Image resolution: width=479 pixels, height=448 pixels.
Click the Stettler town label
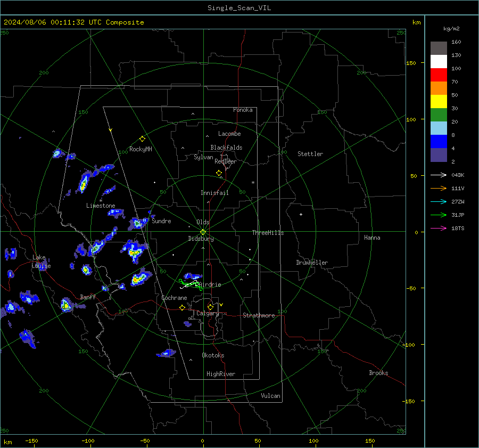click(x=310, y=154)
